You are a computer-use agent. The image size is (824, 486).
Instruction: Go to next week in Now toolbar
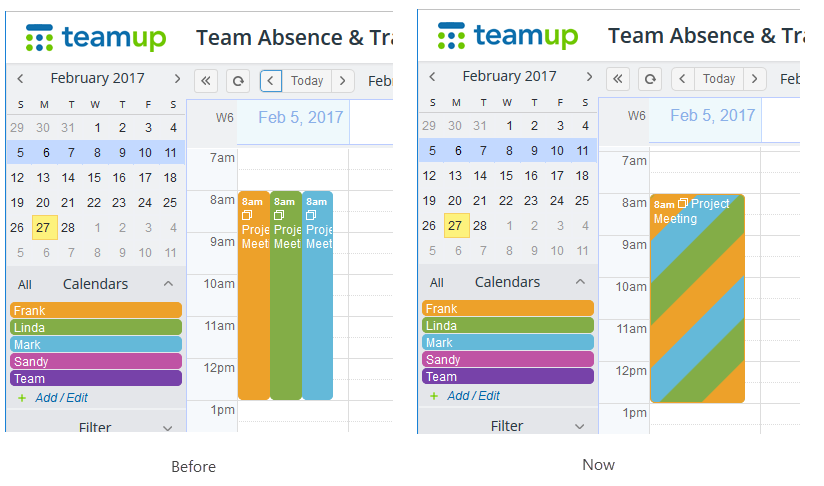click(755, 79)
